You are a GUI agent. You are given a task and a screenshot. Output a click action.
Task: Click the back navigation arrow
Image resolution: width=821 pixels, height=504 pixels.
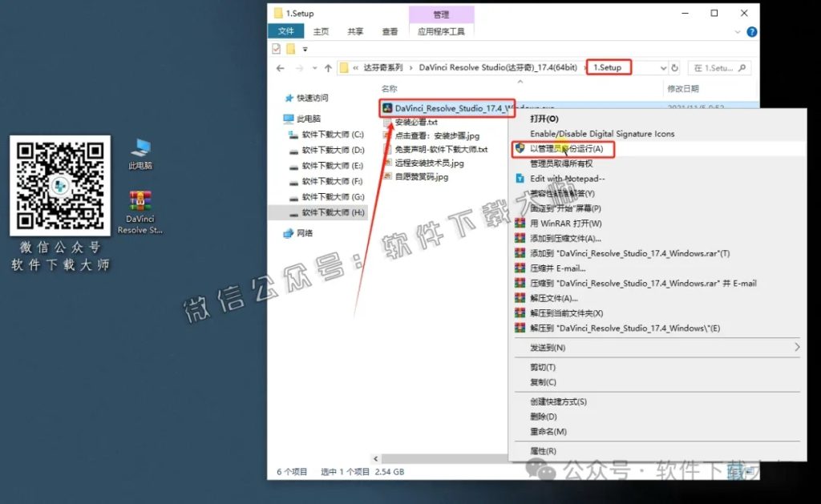(279, 67)
